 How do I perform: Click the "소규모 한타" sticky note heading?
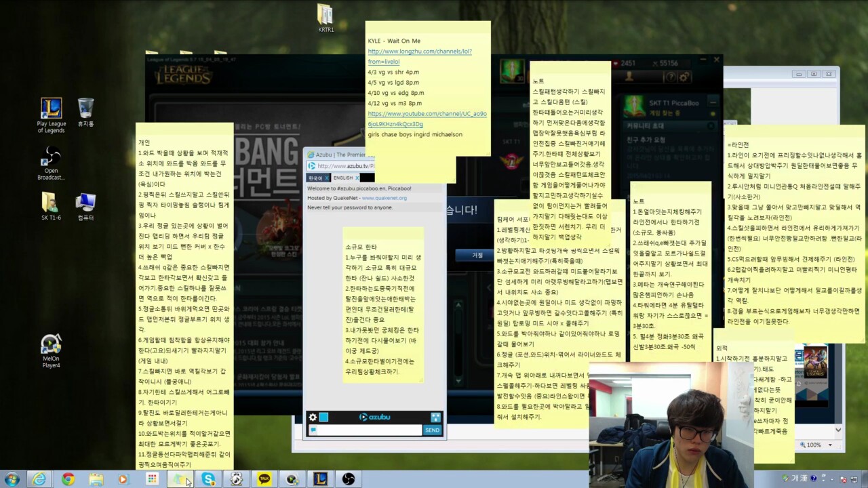[361, 247]
